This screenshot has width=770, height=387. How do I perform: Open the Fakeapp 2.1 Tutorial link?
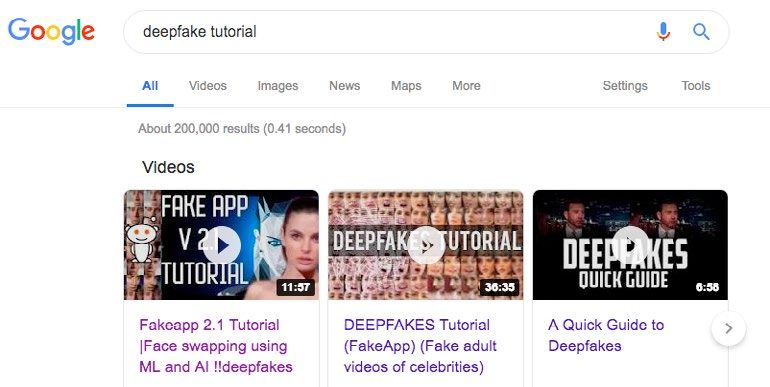click(x=216, y=346)
